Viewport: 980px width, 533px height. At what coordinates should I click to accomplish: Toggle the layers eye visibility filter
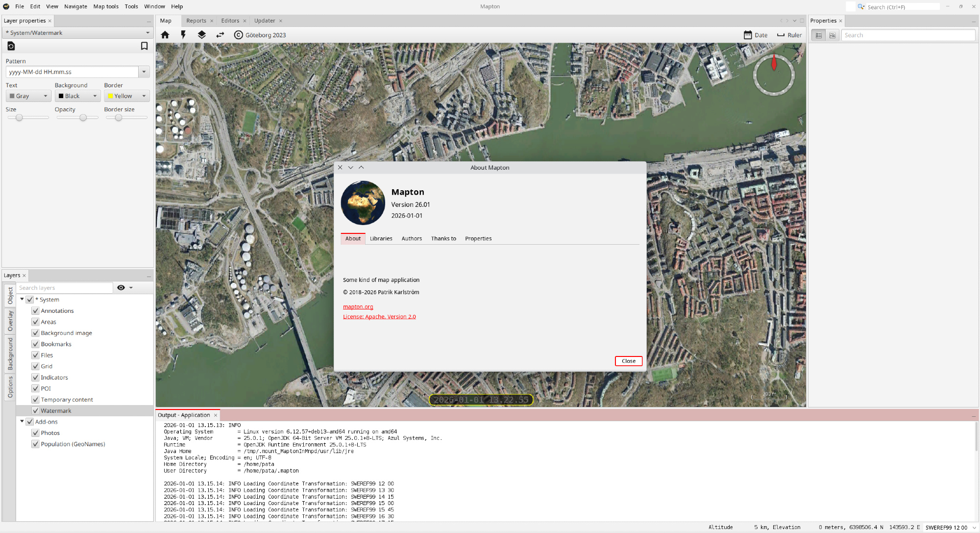pyautogui.click(x=121, y=288)
